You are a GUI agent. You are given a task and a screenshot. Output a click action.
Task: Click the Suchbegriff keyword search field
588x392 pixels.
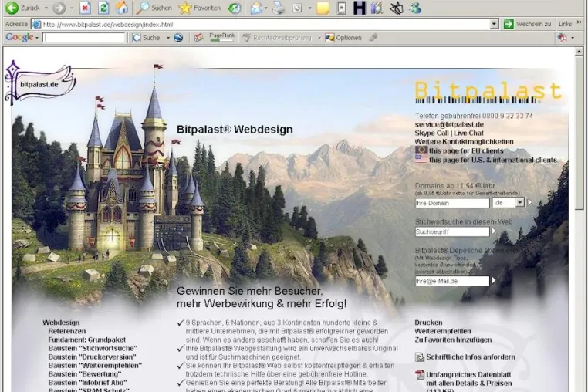452,231
